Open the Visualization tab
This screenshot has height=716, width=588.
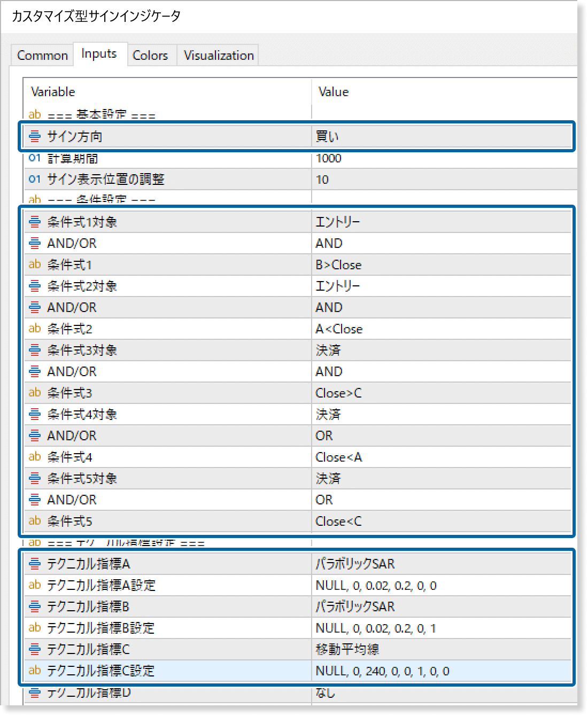218,55
